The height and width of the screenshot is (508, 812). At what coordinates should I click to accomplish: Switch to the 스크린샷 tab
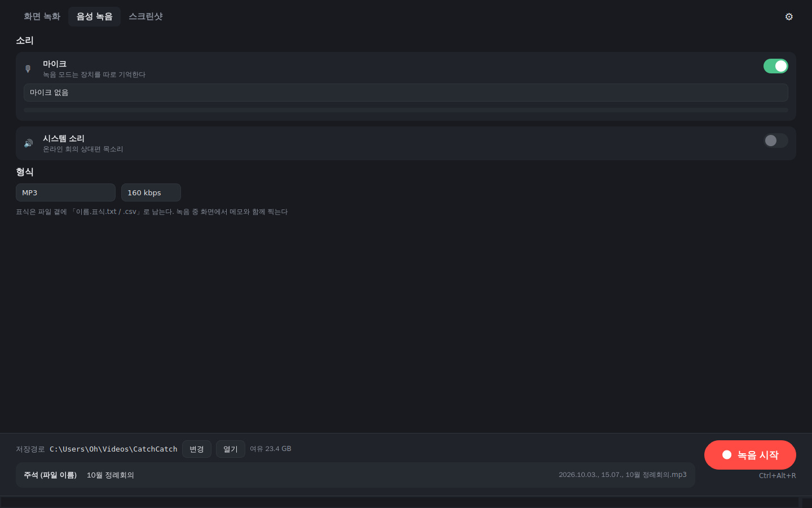[x=145, y=16]
